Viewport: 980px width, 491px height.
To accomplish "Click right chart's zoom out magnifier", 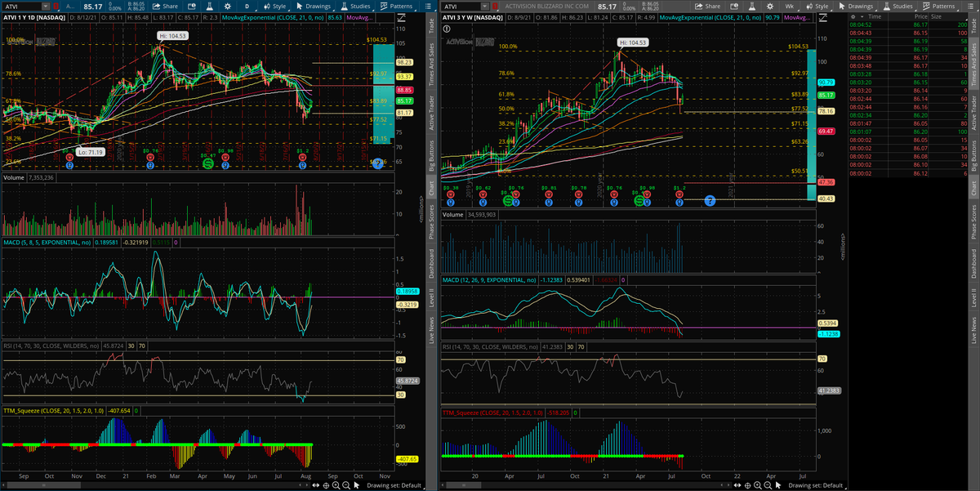I will tap(768, 485).
